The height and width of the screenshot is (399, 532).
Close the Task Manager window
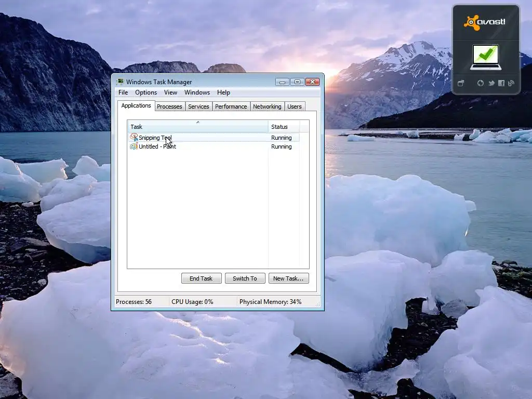[x=312, y=82]
